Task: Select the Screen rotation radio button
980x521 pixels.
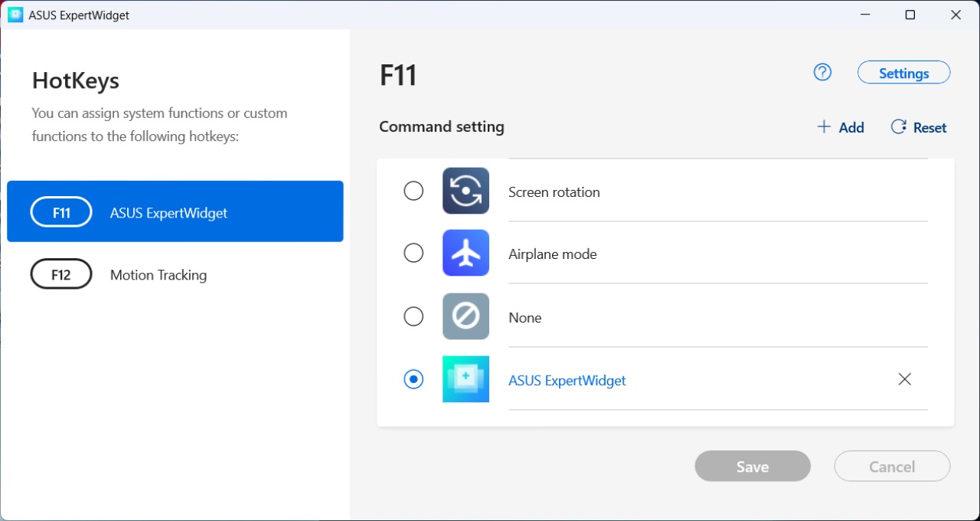Action: [x=413, y=191]
